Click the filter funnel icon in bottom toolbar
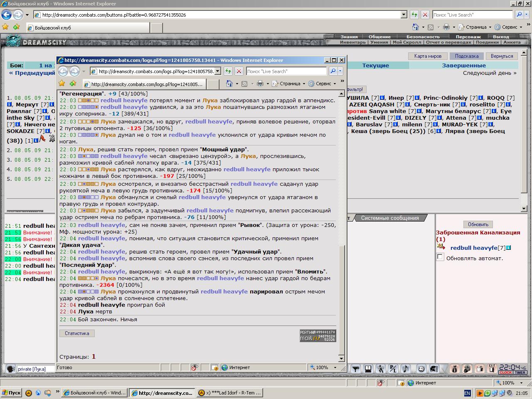This screenshot has height=399, width=532. coord(356,369)
